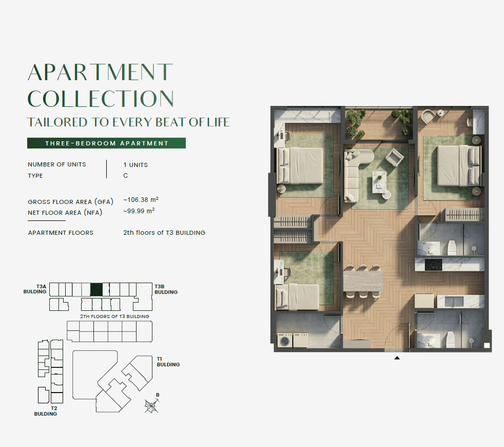
Task: Click the toilet in the lower bathroom
Action: point(451,340)
